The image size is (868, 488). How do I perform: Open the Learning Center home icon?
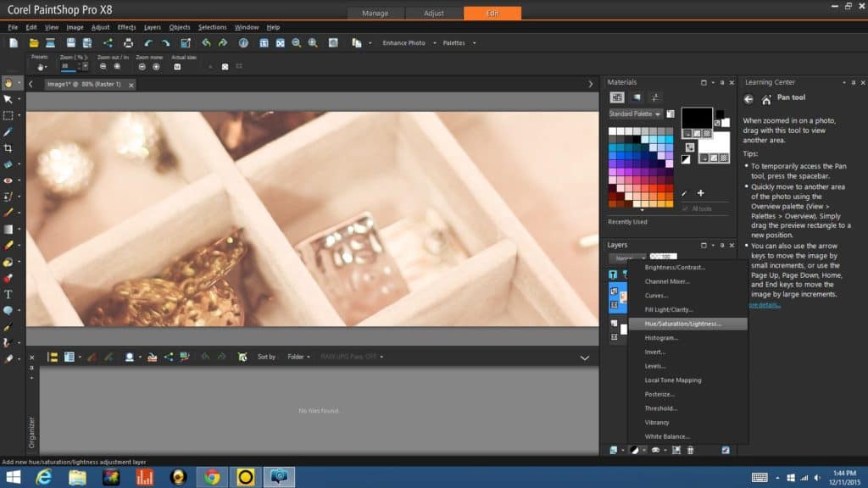pos(766,99)
